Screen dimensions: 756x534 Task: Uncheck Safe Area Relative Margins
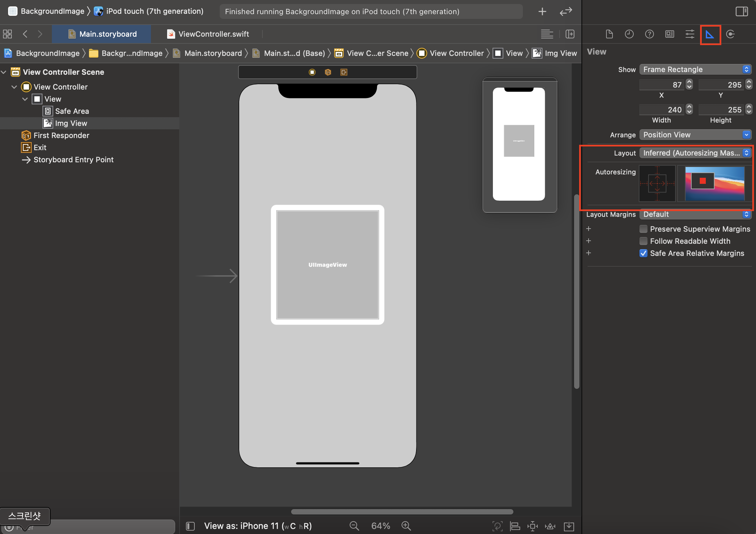(643, 253)
